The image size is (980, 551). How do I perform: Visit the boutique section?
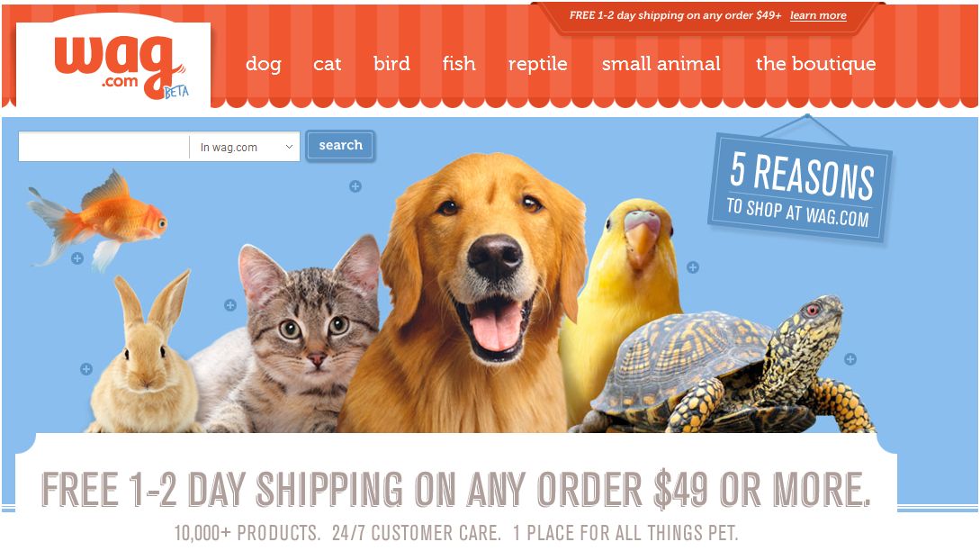(x=815, y=64)
